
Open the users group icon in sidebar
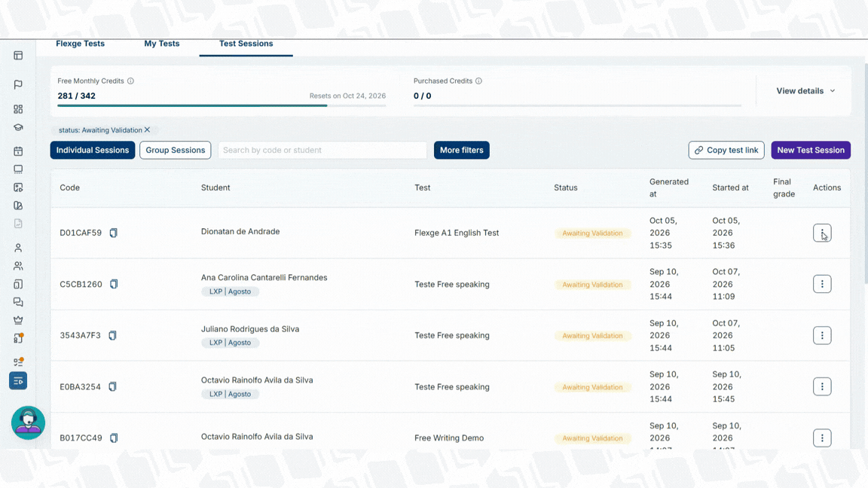(18, 266)
